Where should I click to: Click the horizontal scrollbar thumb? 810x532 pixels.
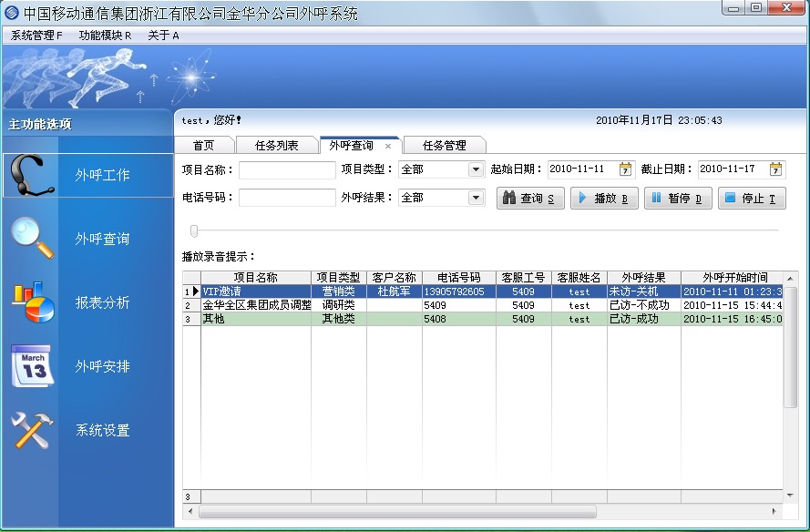tap(397, 511)
